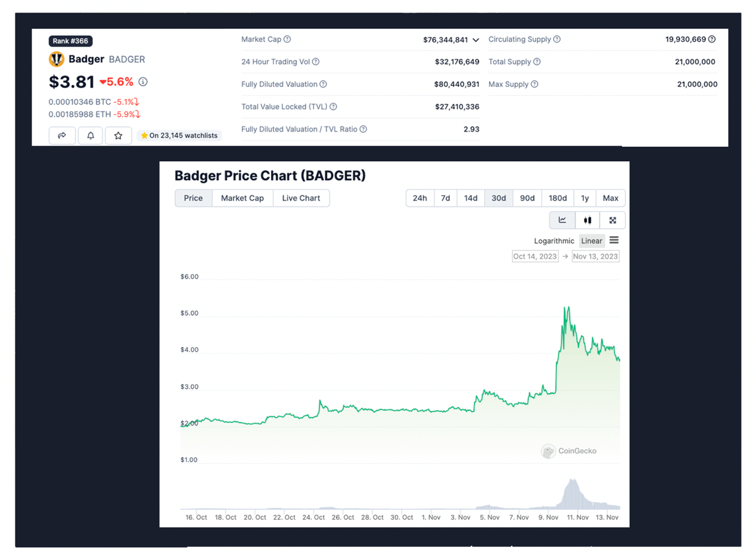This screenshot has width=756, height=559.
Task: Click the info icon next to -5.6%
Action: pyautogui.click(x=143, y=82)
